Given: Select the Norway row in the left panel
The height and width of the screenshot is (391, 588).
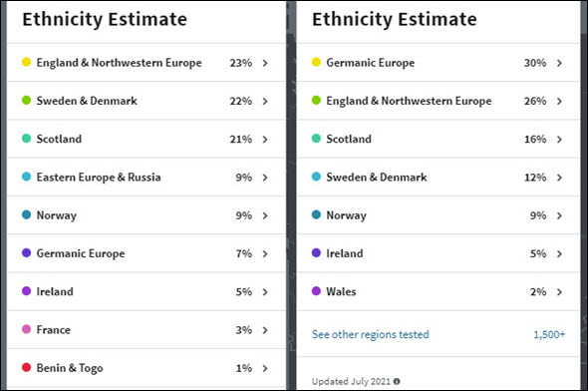Looking at the screenshot, I should (x=147, y=215).
